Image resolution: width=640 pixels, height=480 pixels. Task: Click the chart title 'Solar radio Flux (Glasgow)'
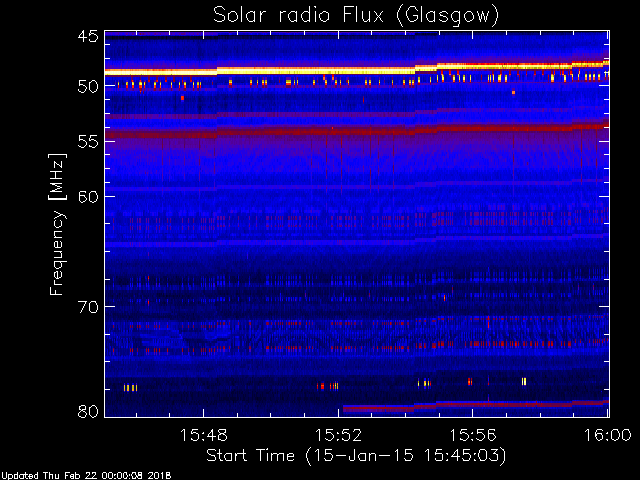coord(356,16)
